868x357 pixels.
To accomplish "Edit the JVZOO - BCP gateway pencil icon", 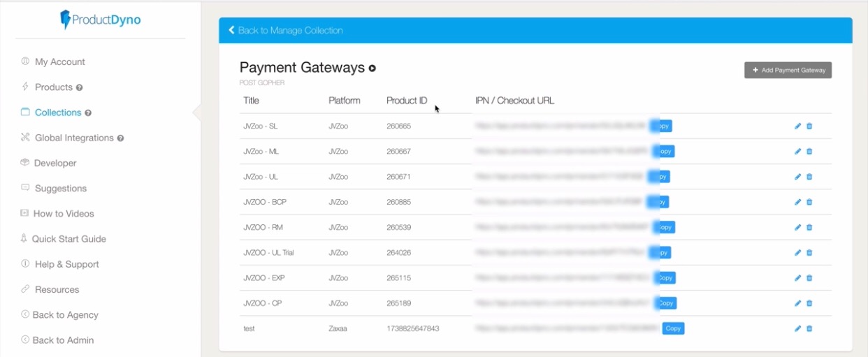I will pos(798,202).
